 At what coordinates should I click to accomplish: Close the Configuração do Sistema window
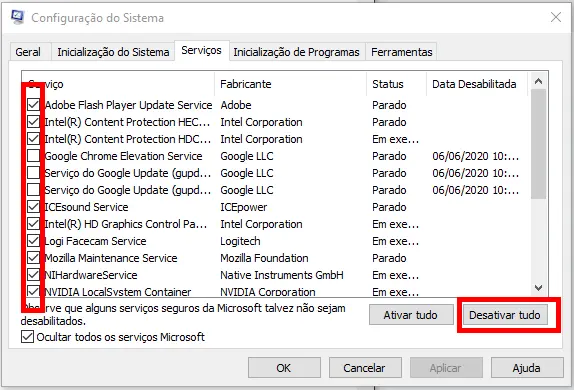pos(556,17)
